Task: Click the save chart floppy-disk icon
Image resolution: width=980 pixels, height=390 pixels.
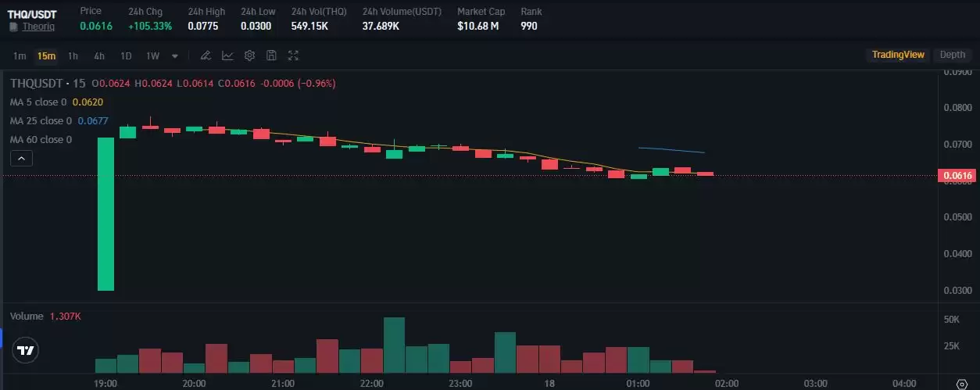Action: click(271, 55)
